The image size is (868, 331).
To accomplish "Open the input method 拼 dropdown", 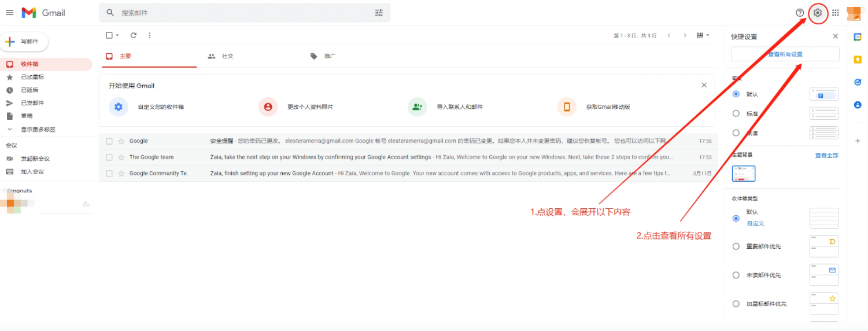I will click(x=703, y=35).
